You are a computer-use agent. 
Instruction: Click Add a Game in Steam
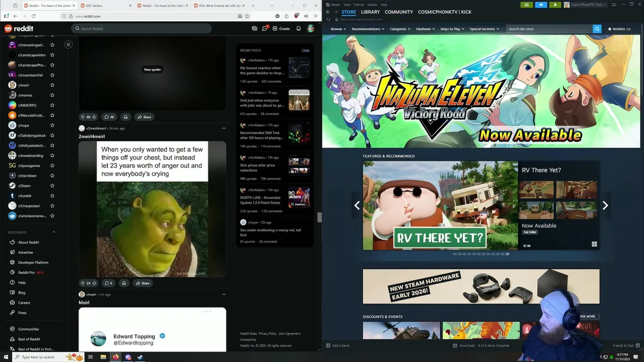click(338, 345)
